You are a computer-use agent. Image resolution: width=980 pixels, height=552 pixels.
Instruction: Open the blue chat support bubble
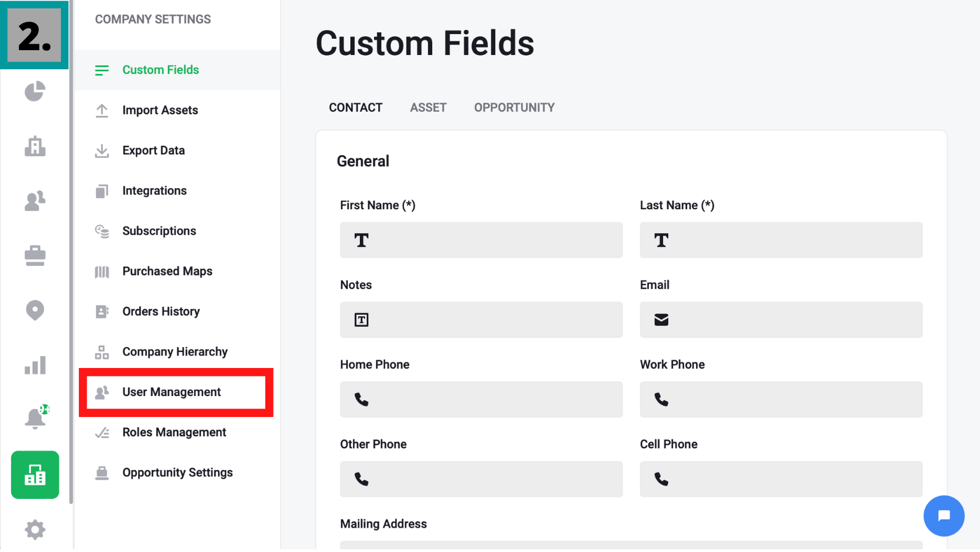944,516
